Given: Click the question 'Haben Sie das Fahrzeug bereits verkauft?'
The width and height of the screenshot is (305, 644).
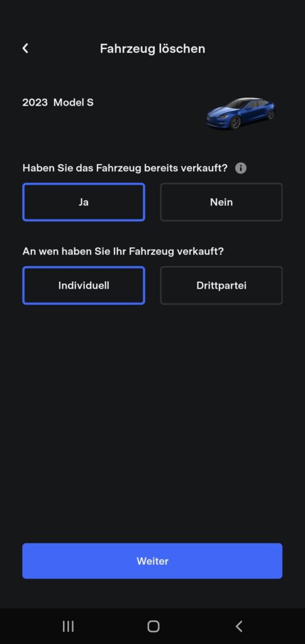Looking at the screenshot, I should tap(125, 168).
